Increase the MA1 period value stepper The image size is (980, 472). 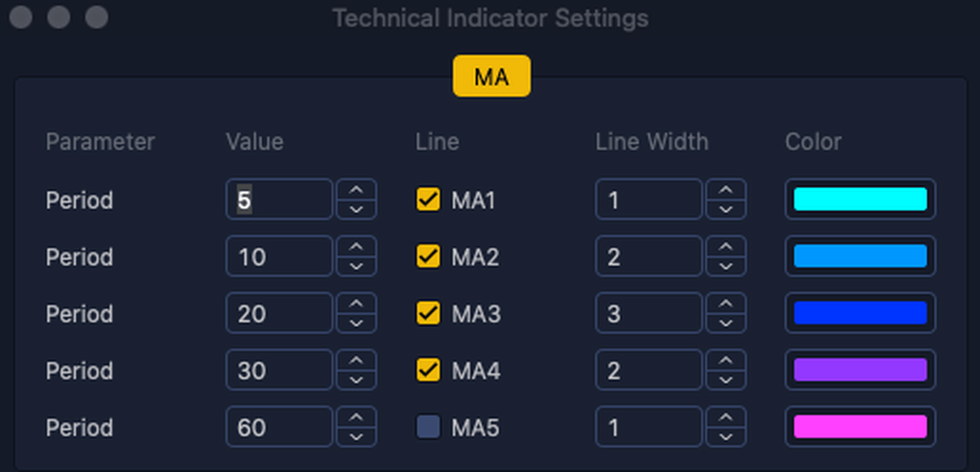coord(356,190)
